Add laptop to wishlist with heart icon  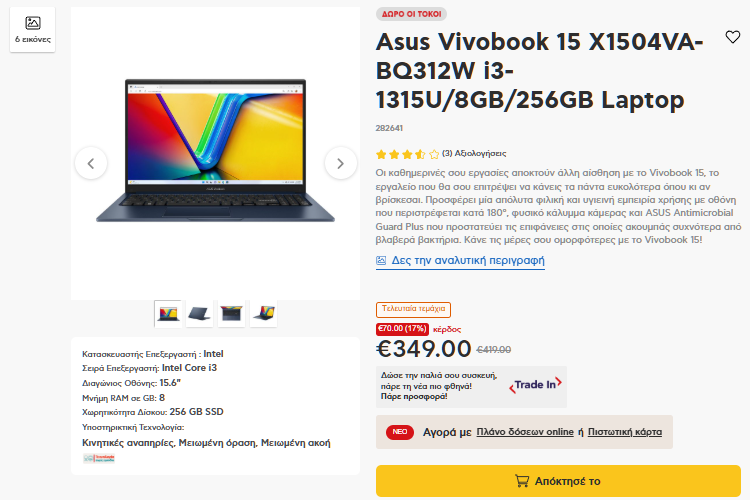(732, 37)
